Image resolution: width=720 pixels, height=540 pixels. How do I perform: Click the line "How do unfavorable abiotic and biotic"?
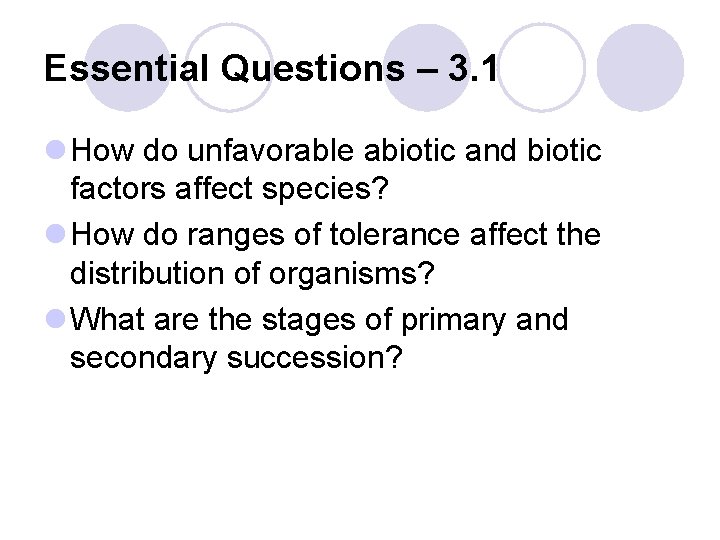pyautogui.click(x=337, y=151)
